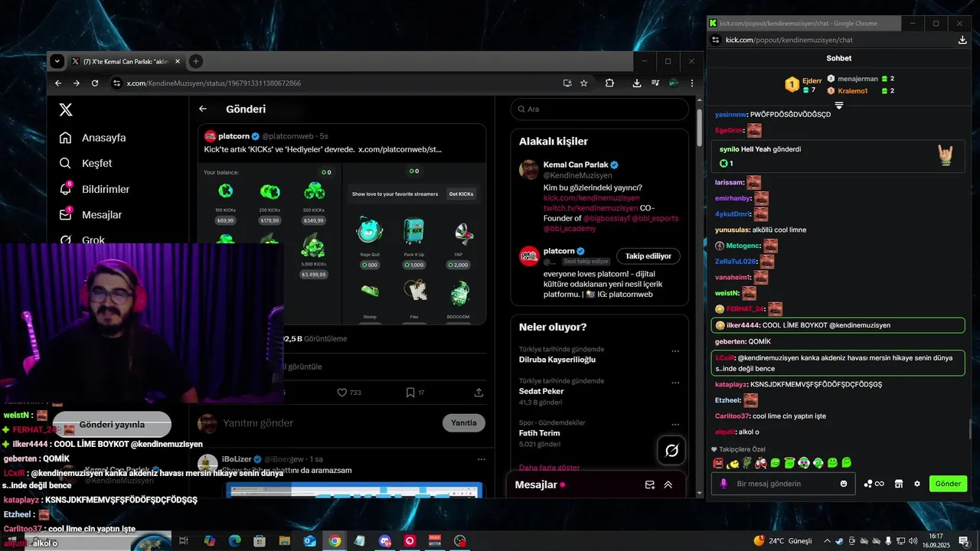
Task: Click Daha fazla göster link
Action: [x=549, y=468]
